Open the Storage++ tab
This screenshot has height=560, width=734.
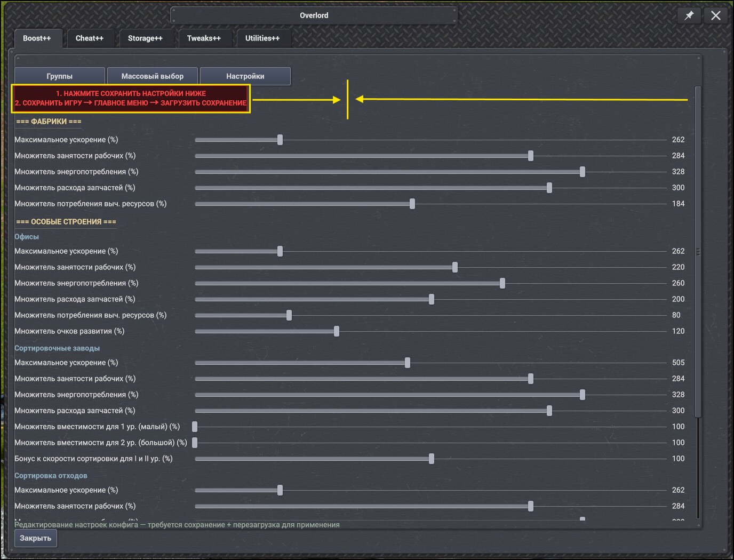(145, 38)
